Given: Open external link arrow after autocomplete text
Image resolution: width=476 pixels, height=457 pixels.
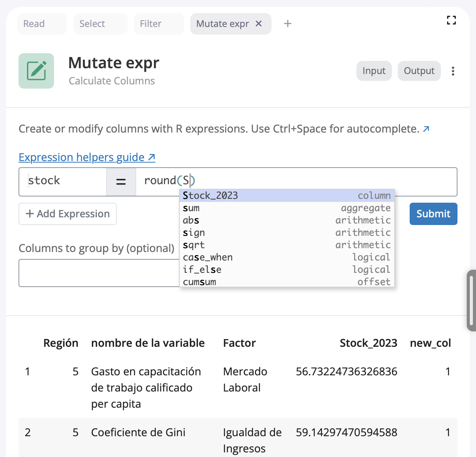Looking at the screenshot, I should pos(426,129).
